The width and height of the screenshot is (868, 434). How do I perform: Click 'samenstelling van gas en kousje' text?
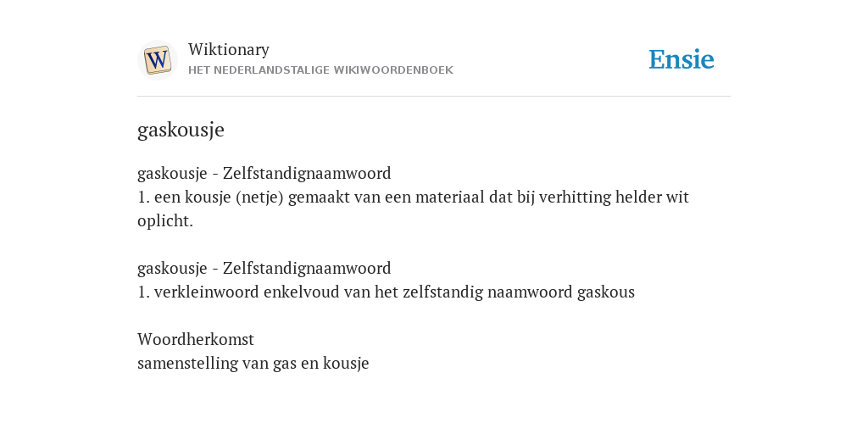pyautogui.click(x=253, y=364)
